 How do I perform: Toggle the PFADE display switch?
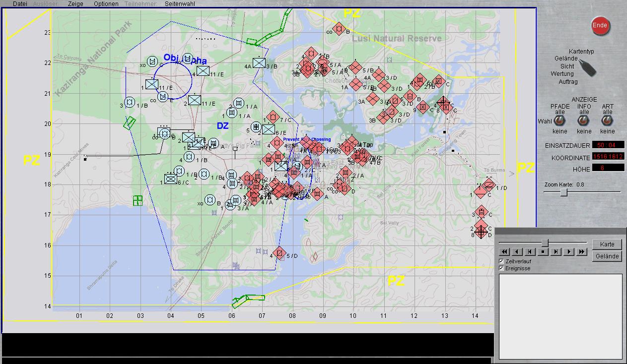[560, 121]
